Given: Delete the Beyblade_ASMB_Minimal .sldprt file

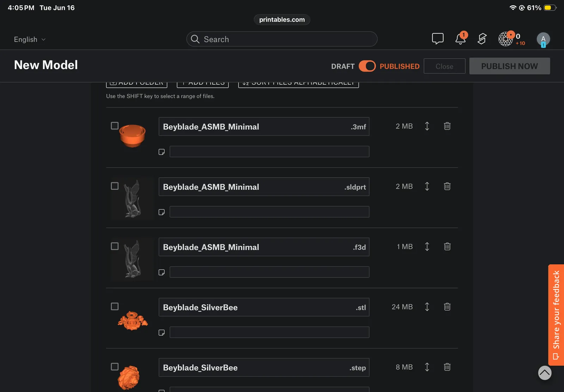Looking at the screenshot, I should tap(447, 186).
